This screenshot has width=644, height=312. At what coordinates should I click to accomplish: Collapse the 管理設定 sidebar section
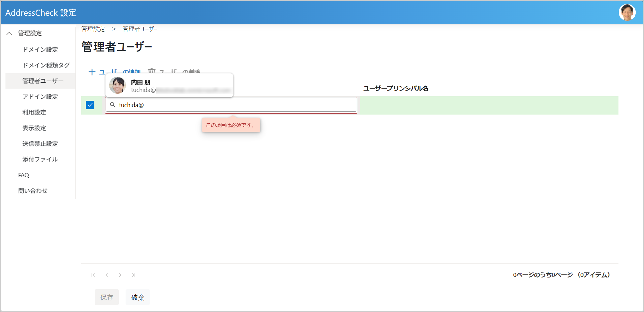(x=9, y=33)
